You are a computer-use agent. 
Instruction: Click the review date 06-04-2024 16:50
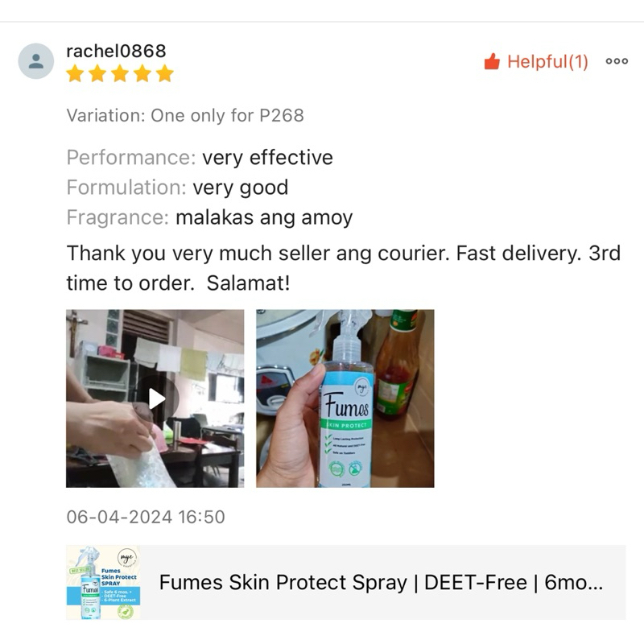tap(146, 517)
